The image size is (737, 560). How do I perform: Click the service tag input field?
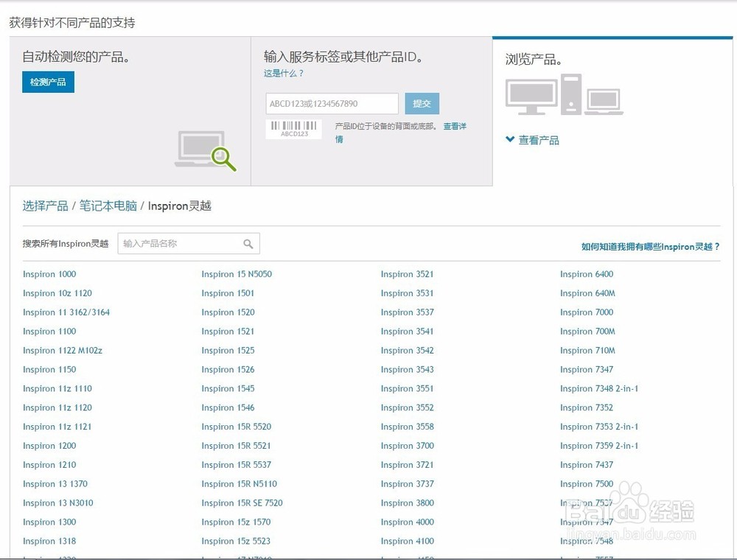tap(331, 103)
